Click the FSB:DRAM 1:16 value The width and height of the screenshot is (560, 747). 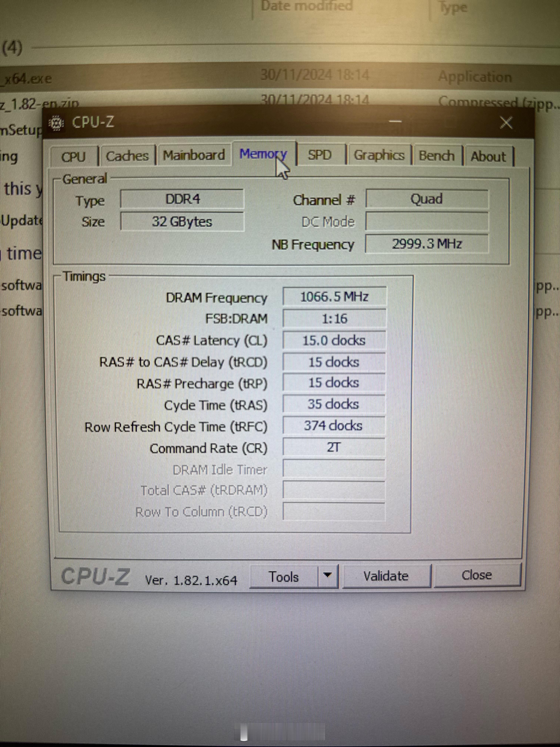334,319
